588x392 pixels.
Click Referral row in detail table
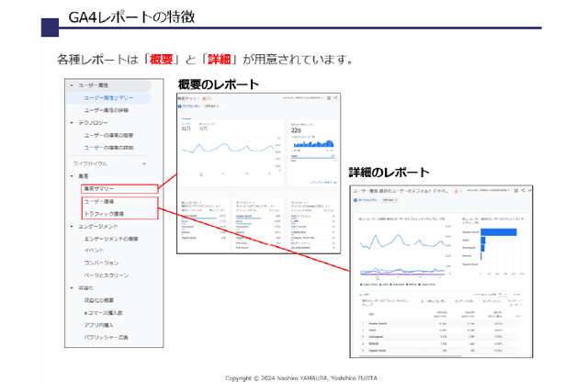441,343
